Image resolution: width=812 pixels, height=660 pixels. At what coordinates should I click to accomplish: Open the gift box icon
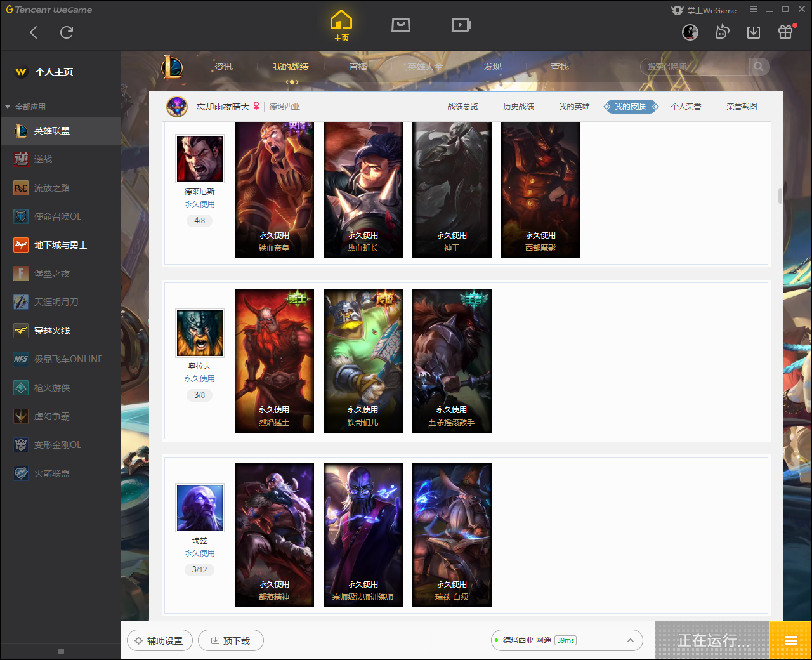pos(785,32)
